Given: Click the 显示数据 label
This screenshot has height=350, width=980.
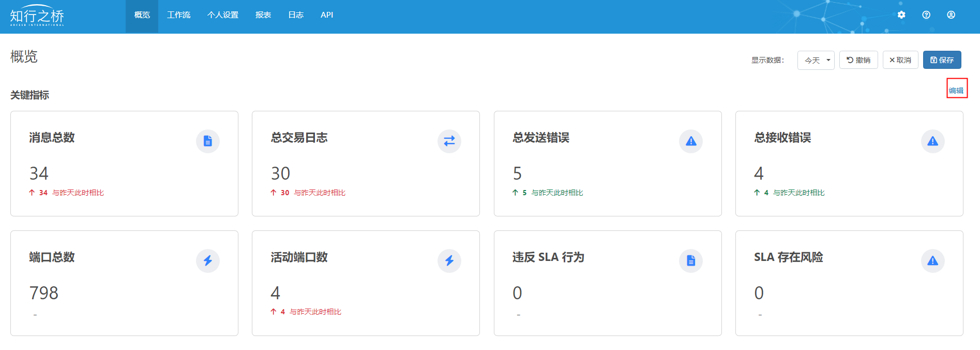Looking at the screenshot, I should point(768,60).
